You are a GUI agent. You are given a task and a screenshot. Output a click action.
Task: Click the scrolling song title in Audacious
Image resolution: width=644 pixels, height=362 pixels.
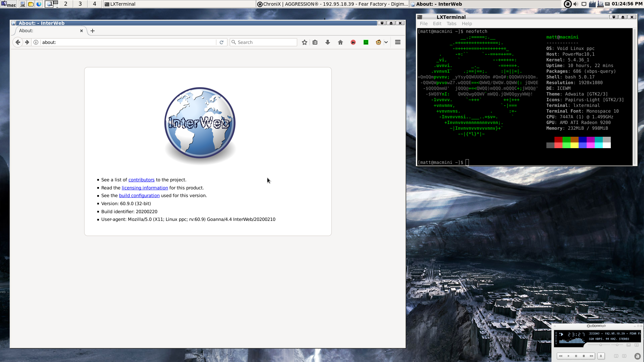[614, 334]
